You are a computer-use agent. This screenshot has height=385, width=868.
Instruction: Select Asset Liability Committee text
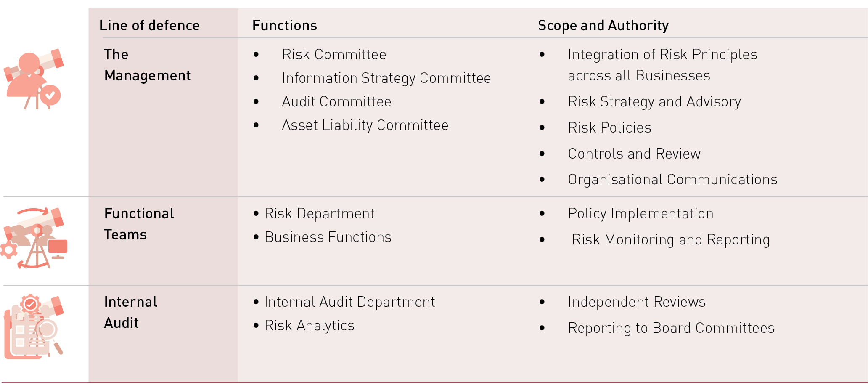click(x=365, y=125)
